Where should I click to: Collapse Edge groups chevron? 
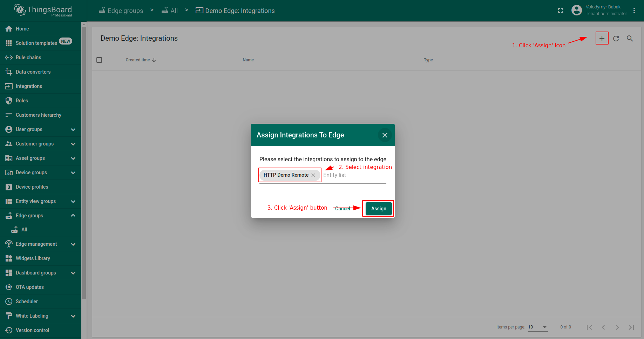click(x=73, y=215)
